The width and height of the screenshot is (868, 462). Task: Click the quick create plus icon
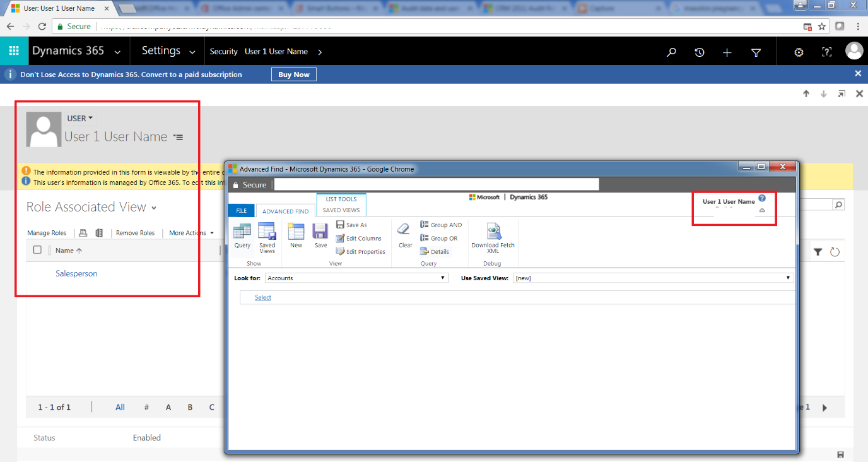tap(727, 52)
